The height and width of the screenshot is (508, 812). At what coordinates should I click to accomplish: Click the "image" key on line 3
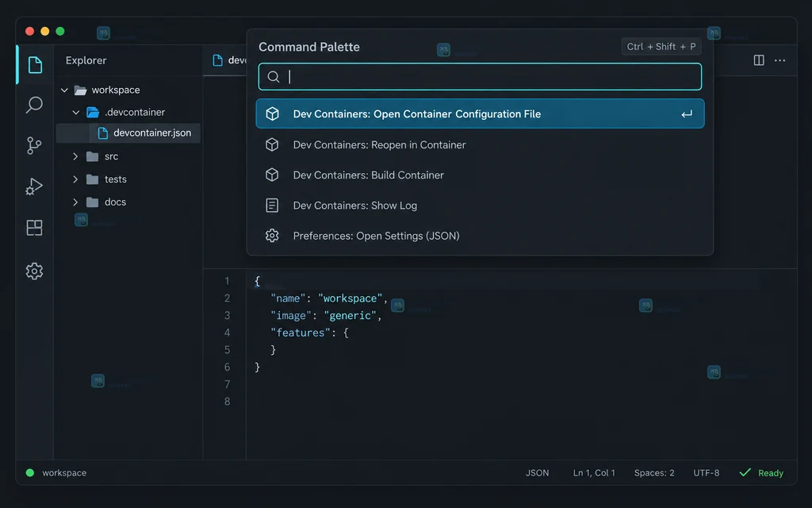tap(291, 315)
